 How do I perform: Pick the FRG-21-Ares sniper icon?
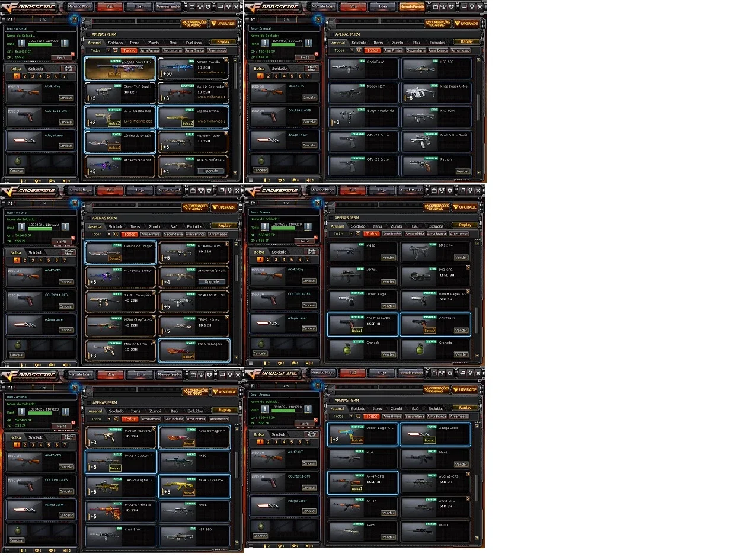(178, 325)
